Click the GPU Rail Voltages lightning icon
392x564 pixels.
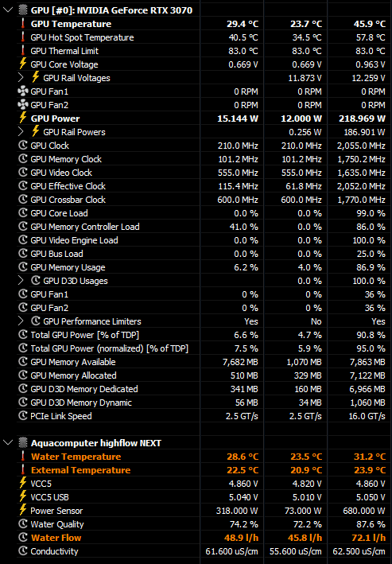[x=36, y=77]
